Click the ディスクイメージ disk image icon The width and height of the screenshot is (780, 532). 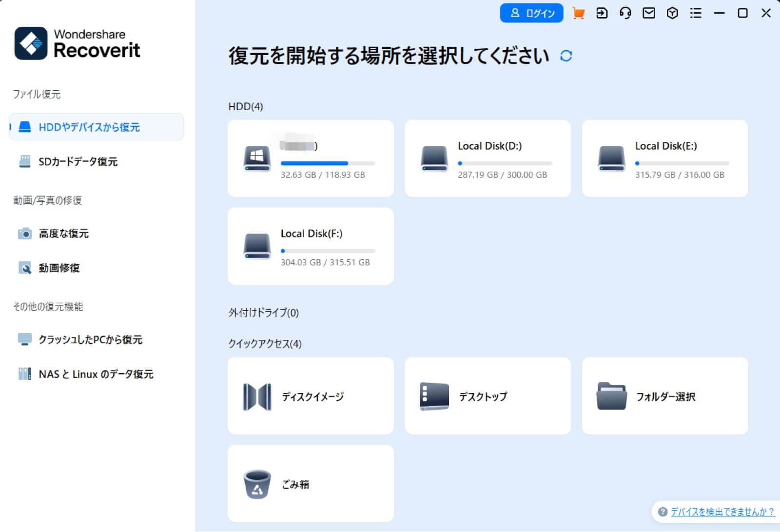[x=257, y=397]
